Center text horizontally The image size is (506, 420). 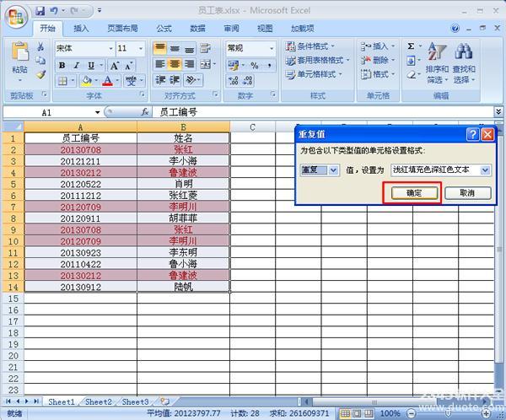pos(175,64)
